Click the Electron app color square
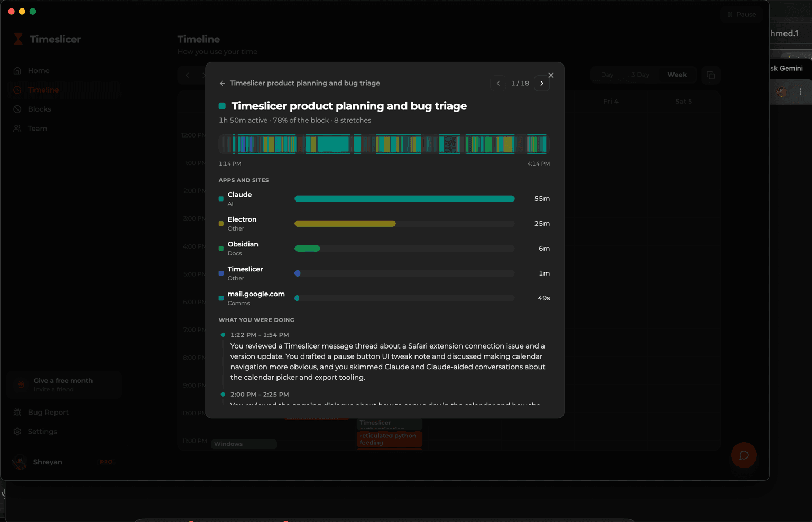The width and height of the screenshot is (812, 522). click(x=221, y=224)
